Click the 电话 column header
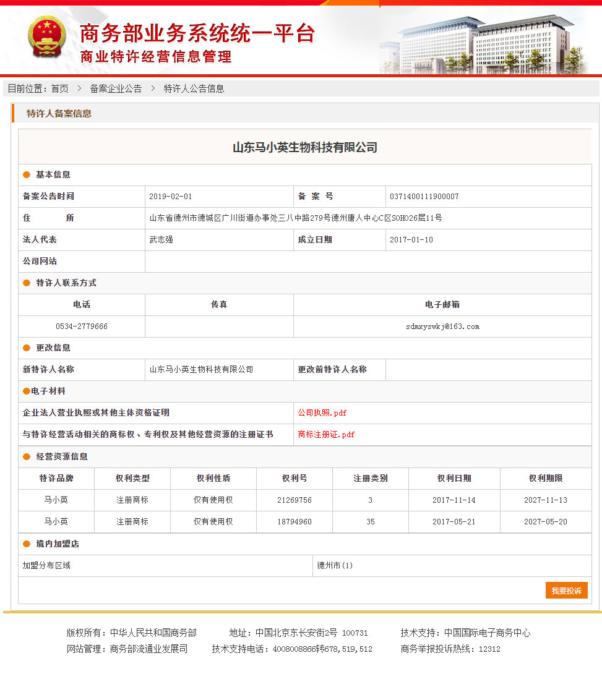Image resolution: width=602 pixels, height=700 pixels. point(82,304)
